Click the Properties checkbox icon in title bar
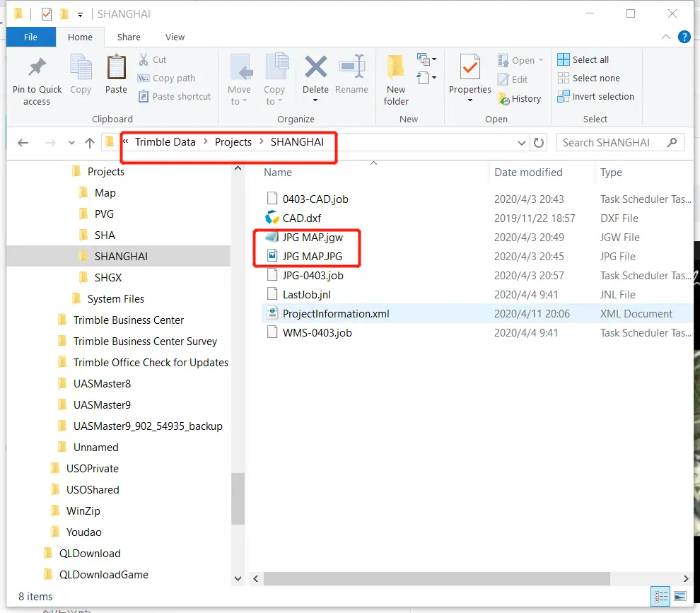This screenshot has height=613, width=700. 47,14
